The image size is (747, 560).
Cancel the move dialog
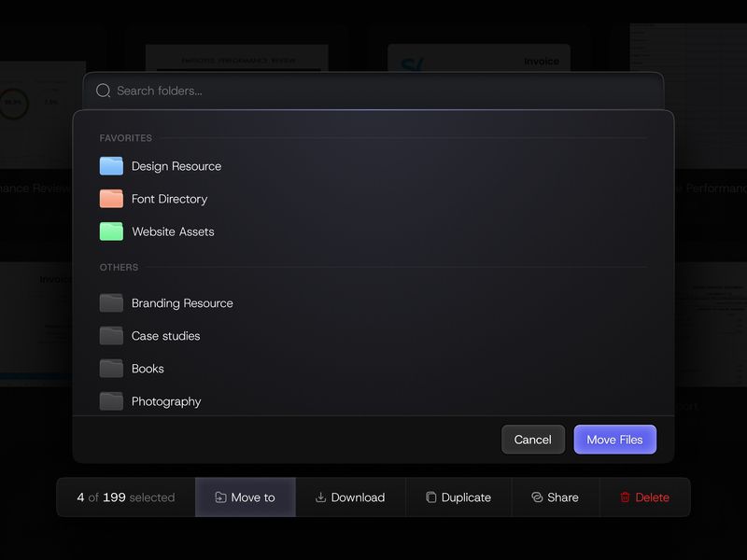[x=533, y=440]
